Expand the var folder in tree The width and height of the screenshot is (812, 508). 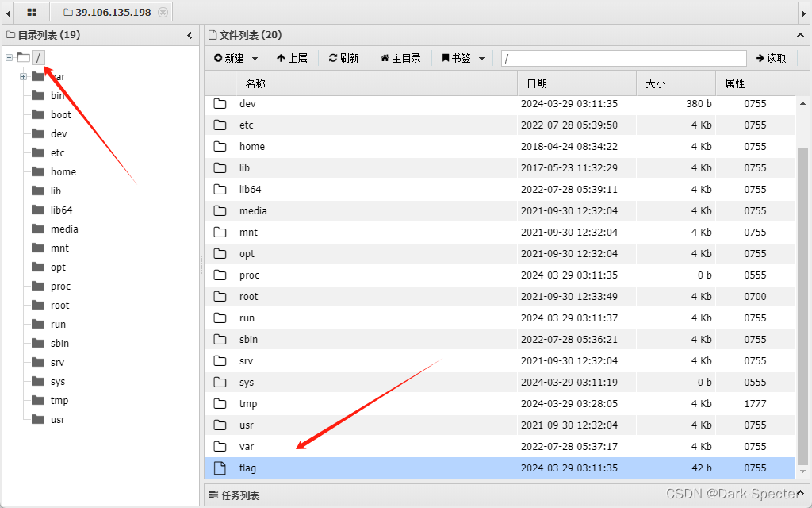coord(23,76)
